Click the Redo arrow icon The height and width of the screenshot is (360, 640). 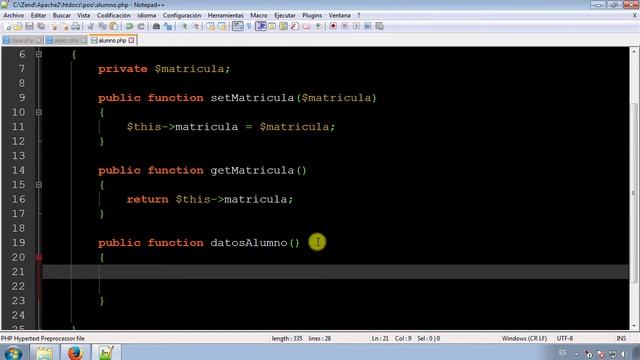tap(141, 27)
